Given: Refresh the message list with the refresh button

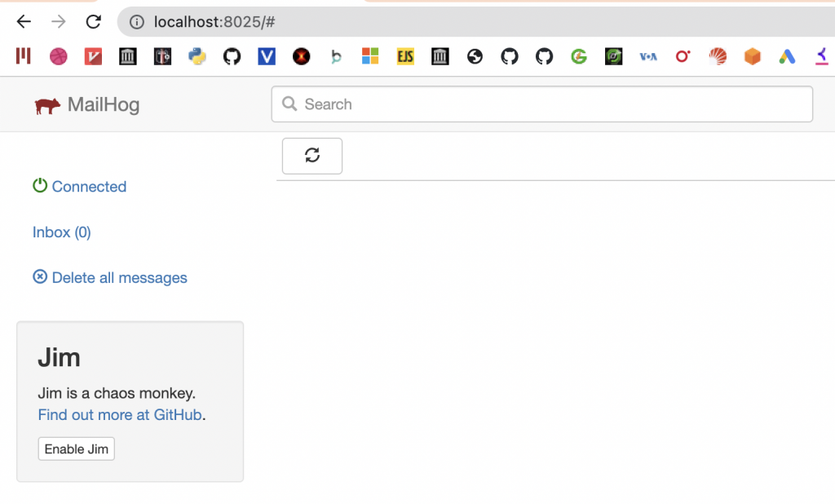Looking at the screenshot, I should point(312,156).
